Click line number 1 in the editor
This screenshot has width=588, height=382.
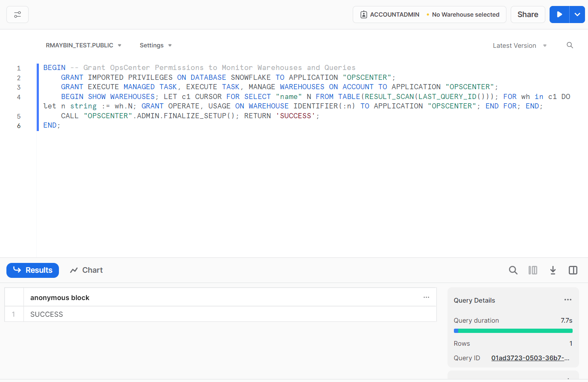(19, 68)
